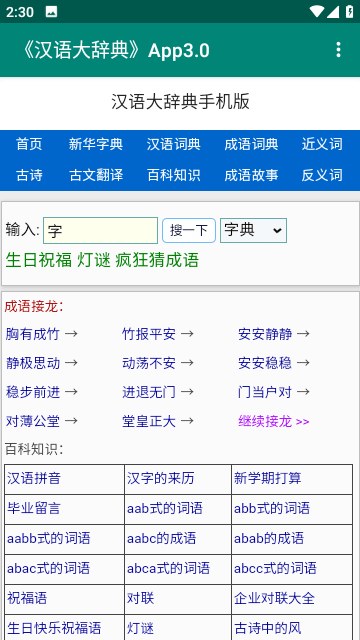Tap the 百科知识: section heading above the table

tap(34, 449)
